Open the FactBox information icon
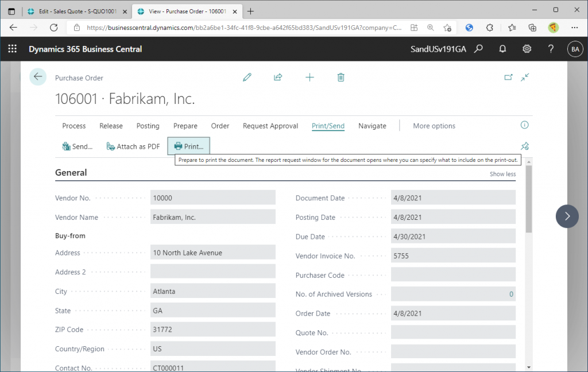 pos(524,125)
